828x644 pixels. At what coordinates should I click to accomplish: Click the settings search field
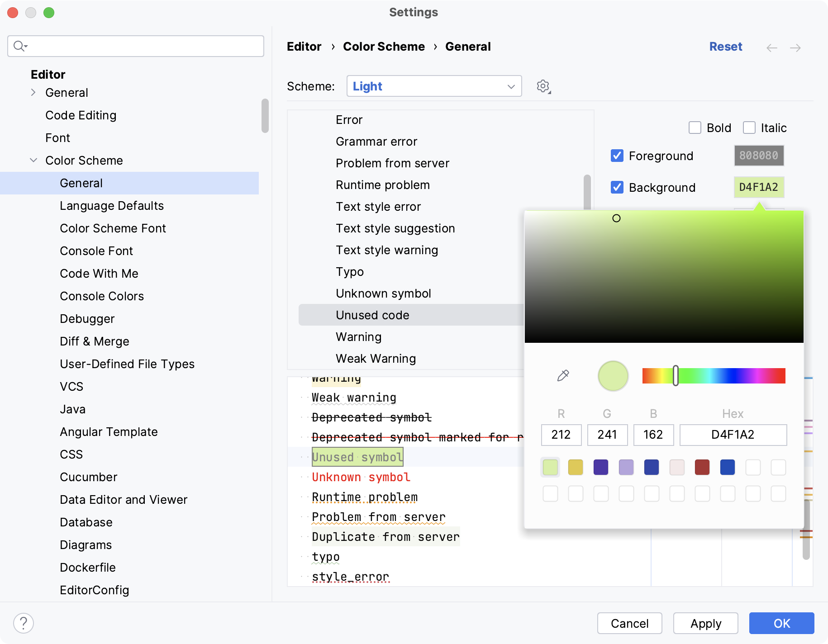point(136,46)
